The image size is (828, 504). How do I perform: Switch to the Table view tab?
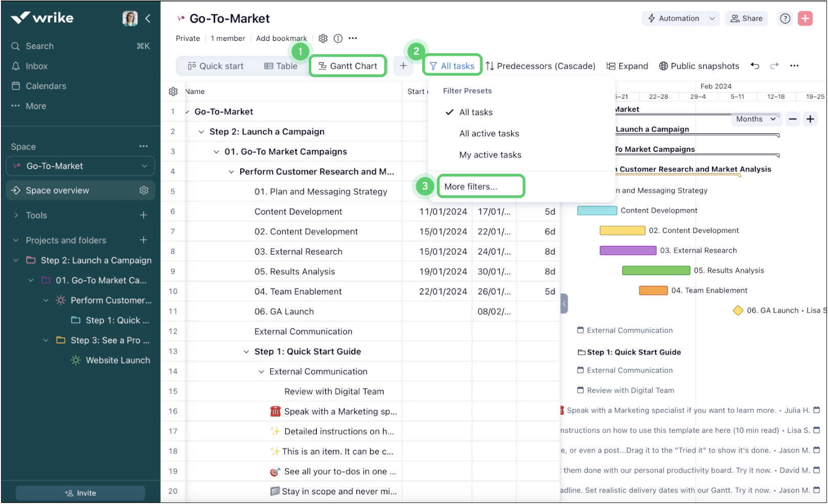click(280, 65)
